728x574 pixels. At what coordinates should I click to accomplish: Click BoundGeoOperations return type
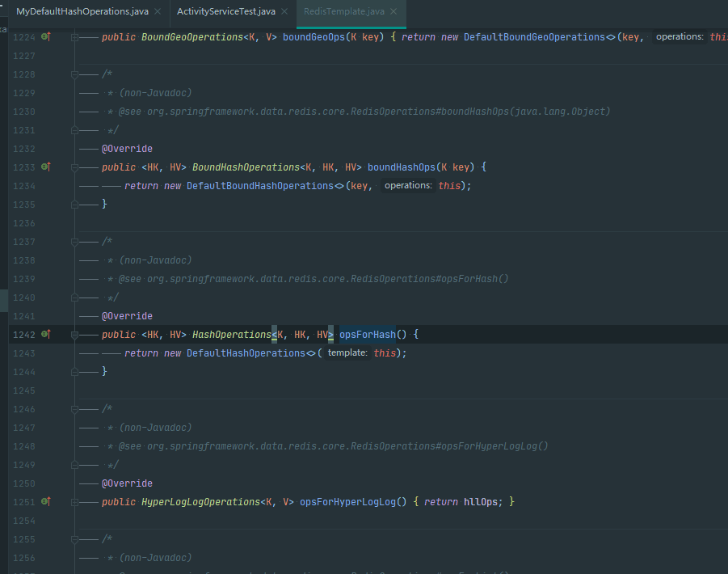point(191,37)
